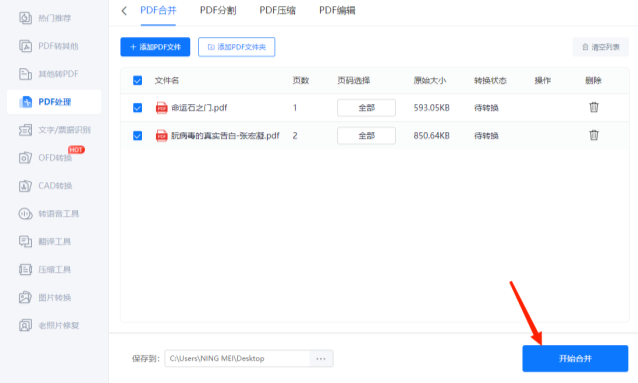Viewport: 638px width, 383px height.
Task: Click the save path input field
Action: (x=237, y=359)
